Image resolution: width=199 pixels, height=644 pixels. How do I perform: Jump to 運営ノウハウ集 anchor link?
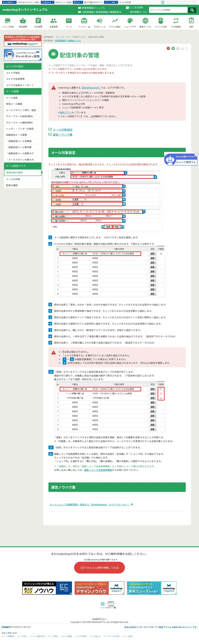[x=62, y=135]
